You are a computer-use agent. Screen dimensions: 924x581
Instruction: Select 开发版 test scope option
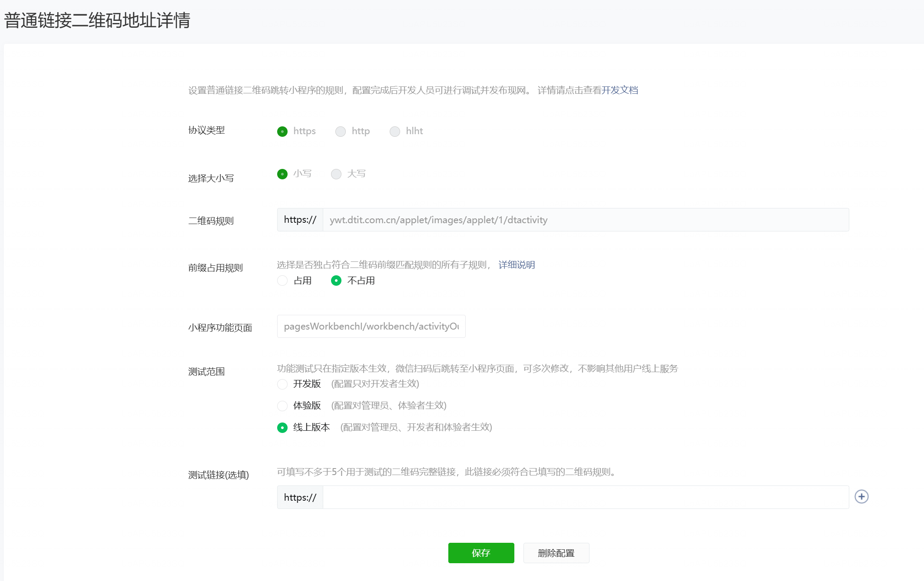[x=282, y=384]
